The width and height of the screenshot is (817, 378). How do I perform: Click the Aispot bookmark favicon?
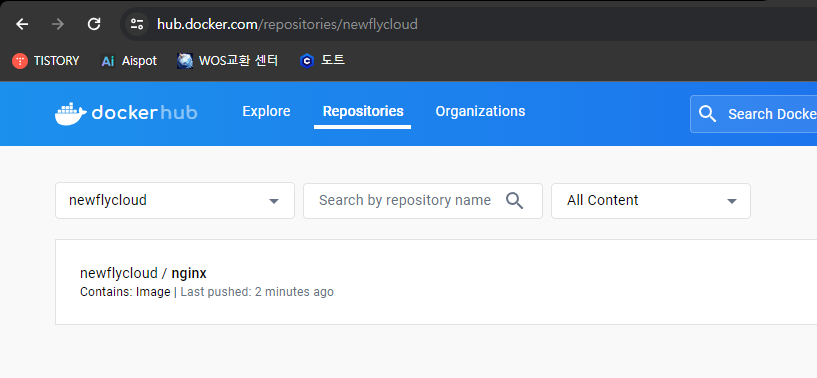pos(107,61)
